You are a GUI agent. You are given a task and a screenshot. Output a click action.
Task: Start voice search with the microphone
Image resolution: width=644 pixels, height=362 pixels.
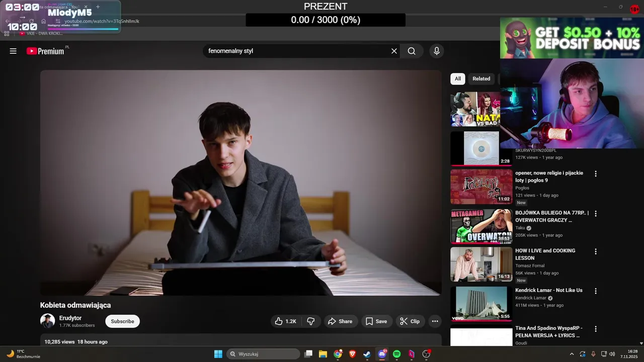pos(437,51)
